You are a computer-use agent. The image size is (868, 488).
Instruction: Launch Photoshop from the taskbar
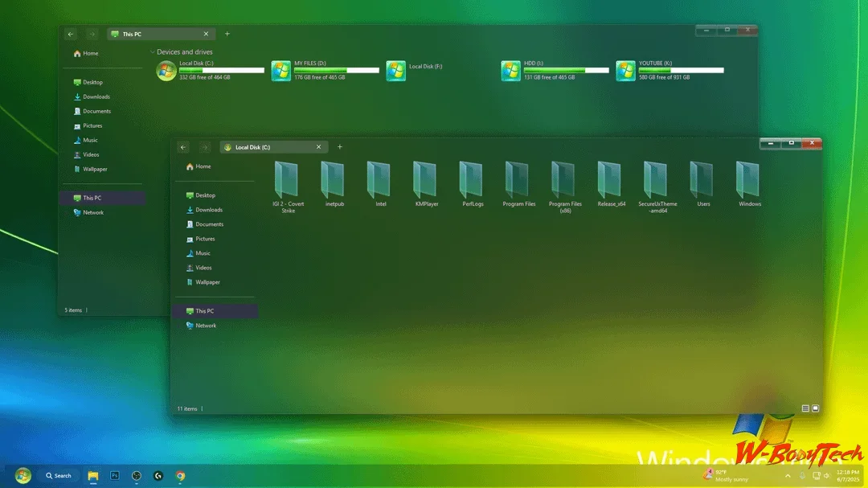tap(117, 475)
